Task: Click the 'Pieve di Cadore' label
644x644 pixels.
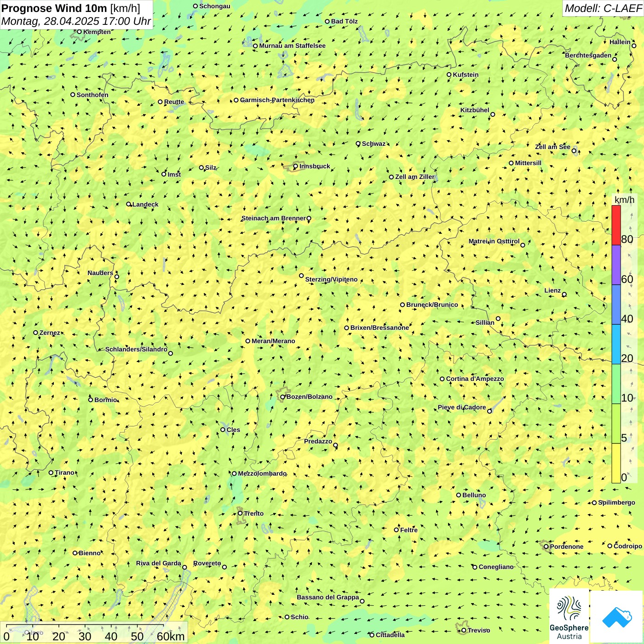Action: (462, 407)
